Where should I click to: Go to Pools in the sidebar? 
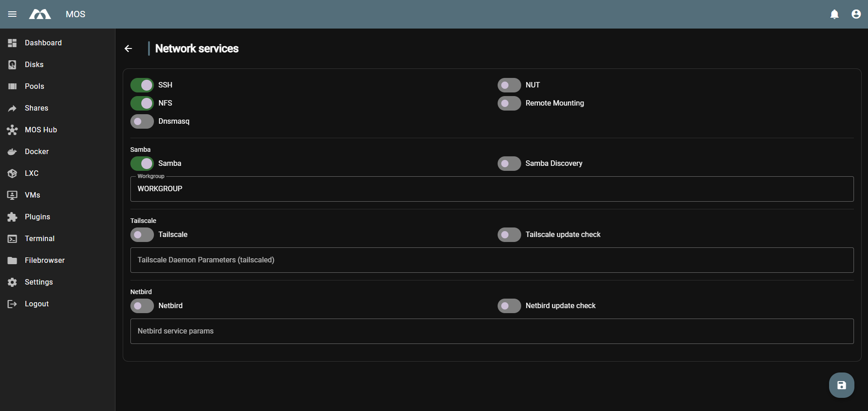pos(34,86)
